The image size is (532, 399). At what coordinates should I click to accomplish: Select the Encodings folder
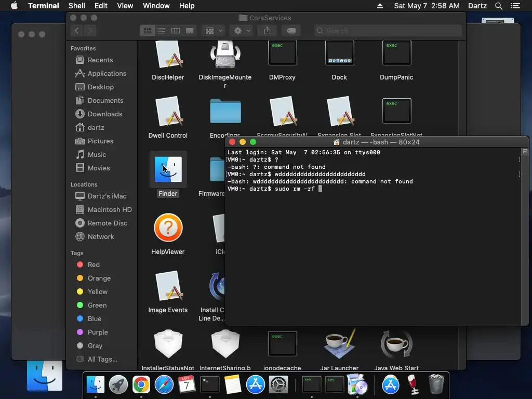coord(225,111)
